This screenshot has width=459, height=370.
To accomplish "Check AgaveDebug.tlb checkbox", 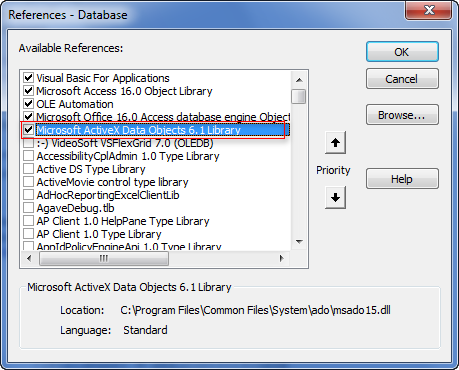I will (x=28, y=208).
